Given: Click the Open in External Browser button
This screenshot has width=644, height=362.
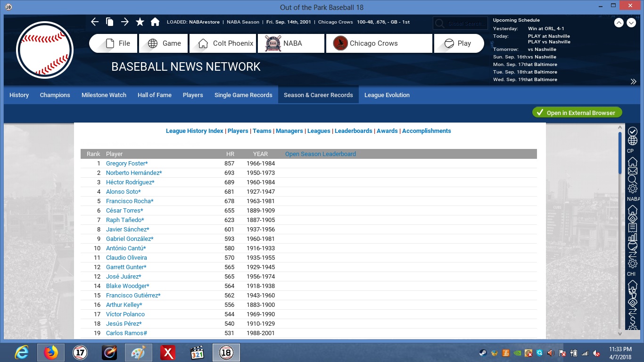Looking at the screenshot, I should [577, 113].
